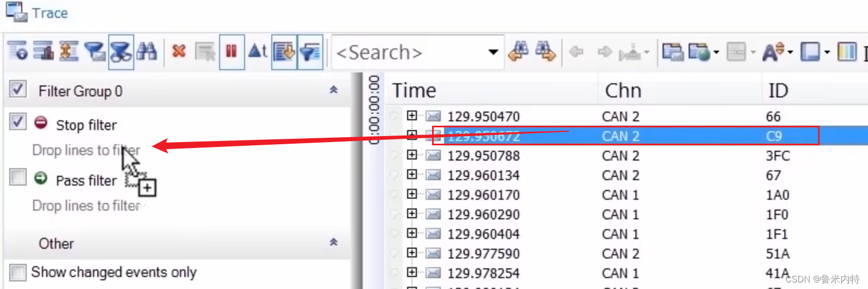Click find previous binoculars icon
Viewport: 868px width, 289px height.
point(519,52)
